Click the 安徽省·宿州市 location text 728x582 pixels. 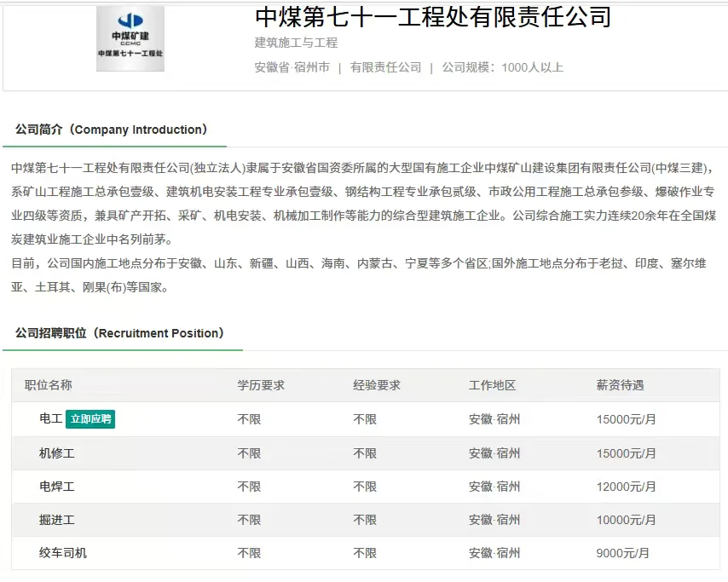(x=292, y=67)
